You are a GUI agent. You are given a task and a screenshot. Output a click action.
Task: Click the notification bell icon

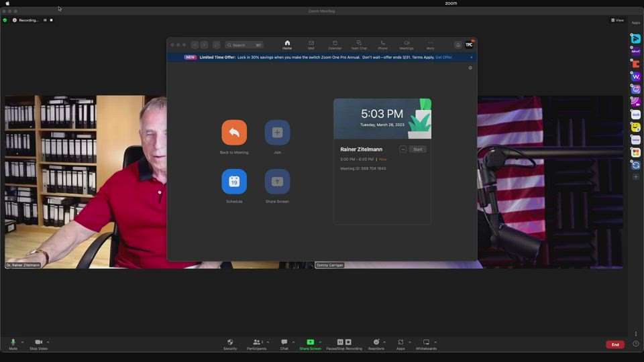[458, 45]
